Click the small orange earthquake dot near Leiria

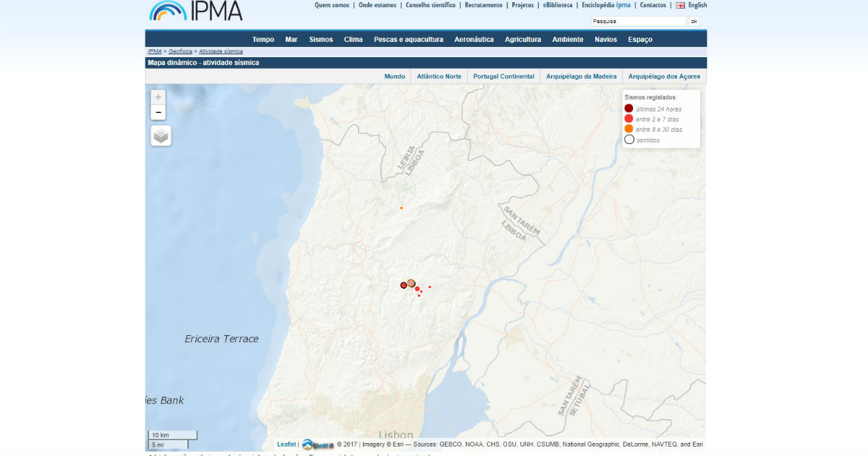(401, 208)
